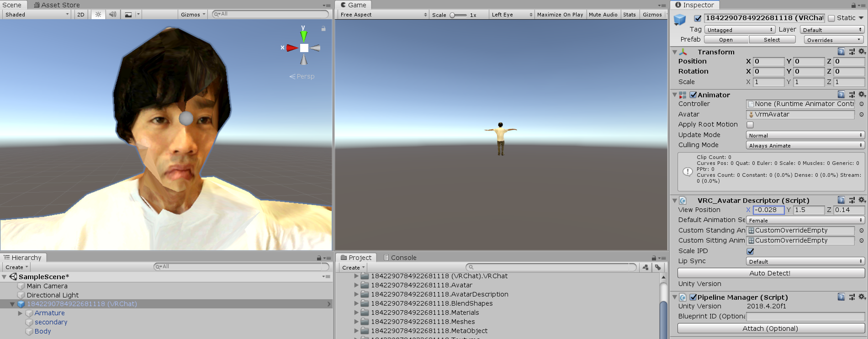This screenshot has width=868, height=339.
Task: Toggle Pipeline Manager enabled checkbox
Action: click(x=693, y=297)
